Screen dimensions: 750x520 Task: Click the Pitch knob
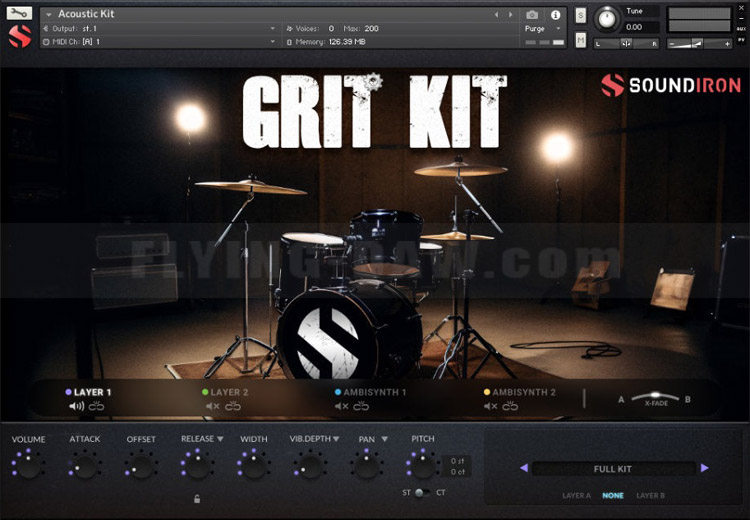coord(423,465)
